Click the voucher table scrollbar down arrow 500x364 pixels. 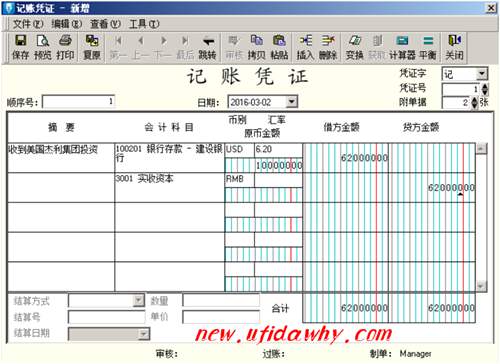481,286
